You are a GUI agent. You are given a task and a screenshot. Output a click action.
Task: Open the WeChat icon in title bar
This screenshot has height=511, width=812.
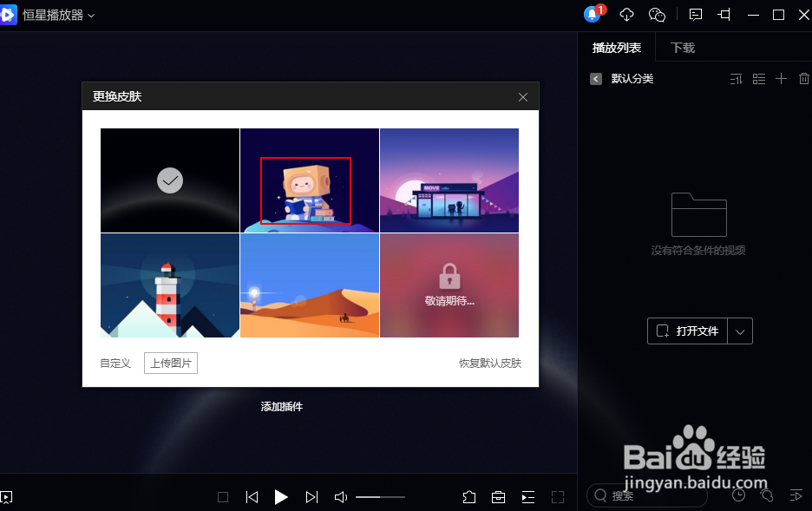657,15
